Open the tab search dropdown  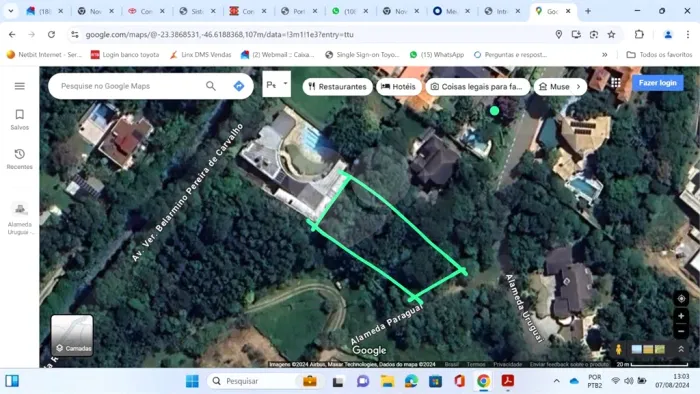pyautogui.click(x=11, y=11)
